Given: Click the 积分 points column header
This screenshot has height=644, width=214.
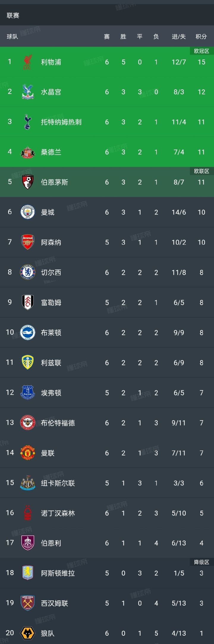Looking at the screenshot, I should 201,37.
